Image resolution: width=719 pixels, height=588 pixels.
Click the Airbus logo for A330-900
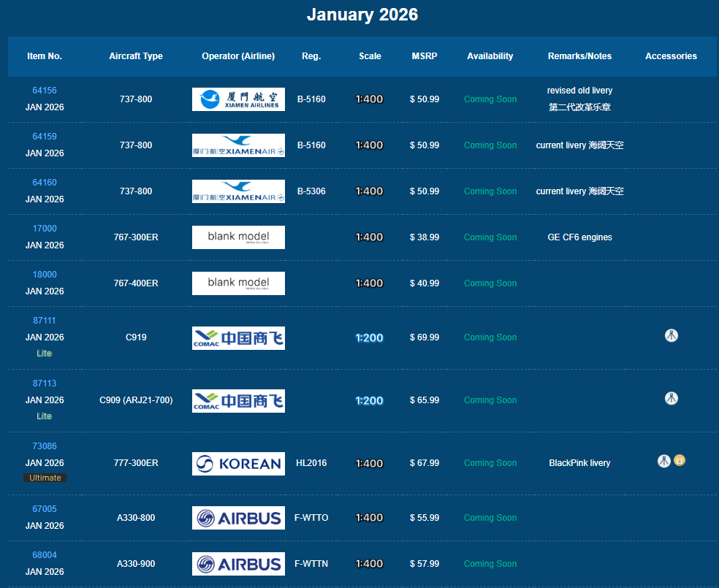[x=238, y=564]
